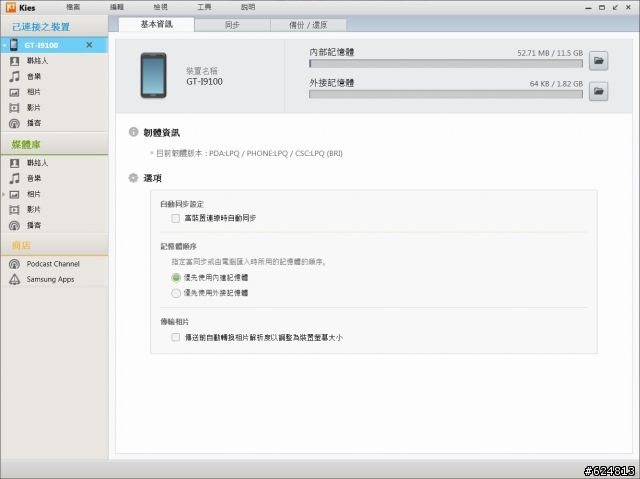Open device podcasts (播客) under connected devices
This screenshot has height=479, width=640.
pyautogui.click(x=34, y=123)
